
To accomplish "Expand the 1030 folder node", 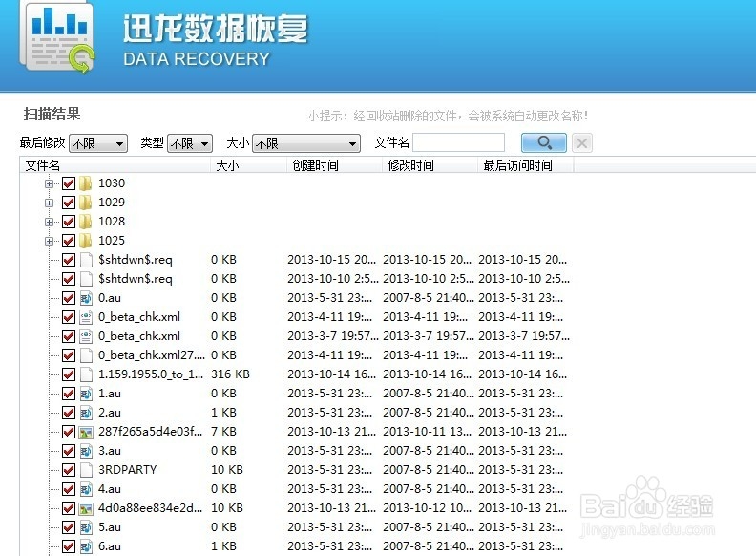I will click(49, 183).
